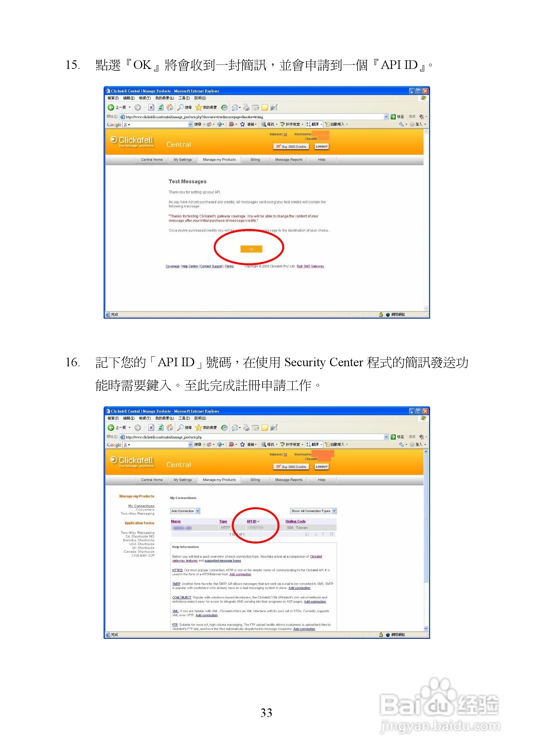The image size is (534, 756).
Task: Open the Add Connection dropdown
Action: point(185,511)
